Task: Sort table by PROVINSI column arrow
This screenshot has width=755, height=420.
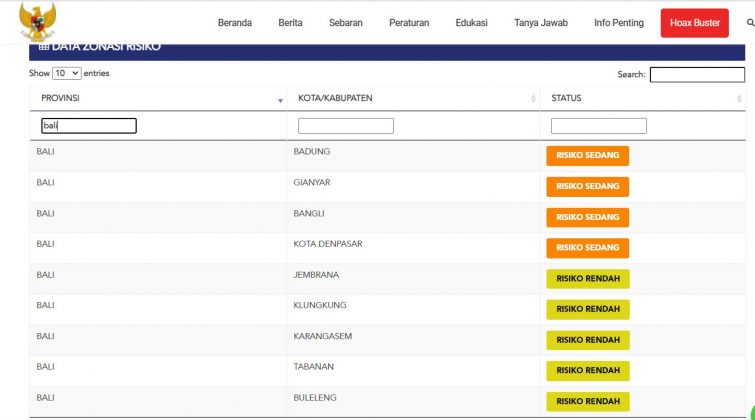Action: coord(280,100)
